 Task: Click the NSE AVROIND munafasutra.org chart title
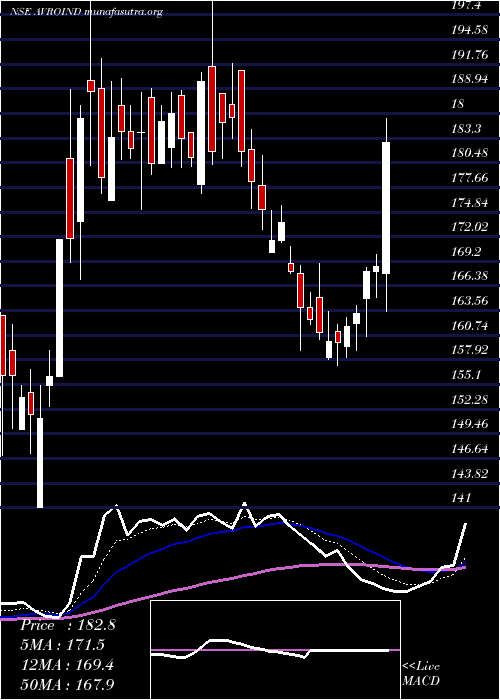[x=86, y=12]
